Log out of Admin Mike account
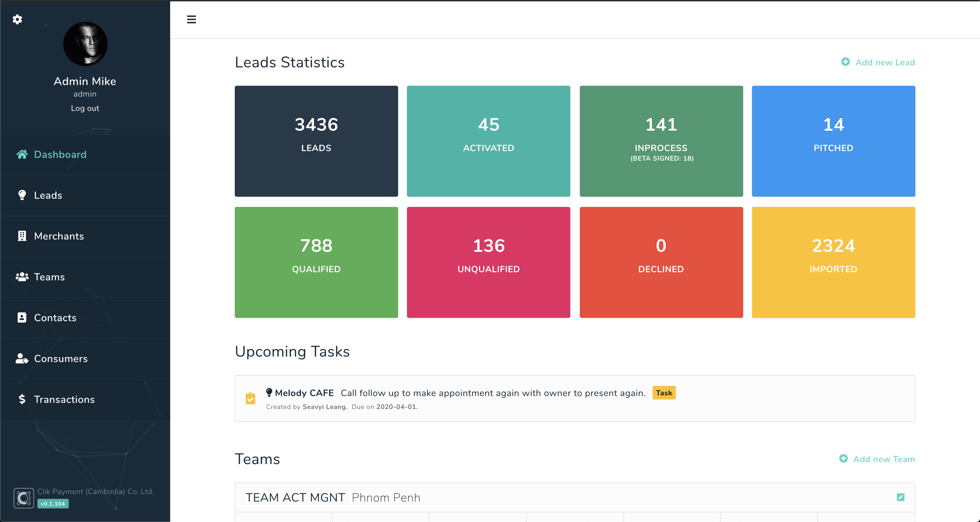The width and height of the screenshot is (980, 522). [85, 108]
